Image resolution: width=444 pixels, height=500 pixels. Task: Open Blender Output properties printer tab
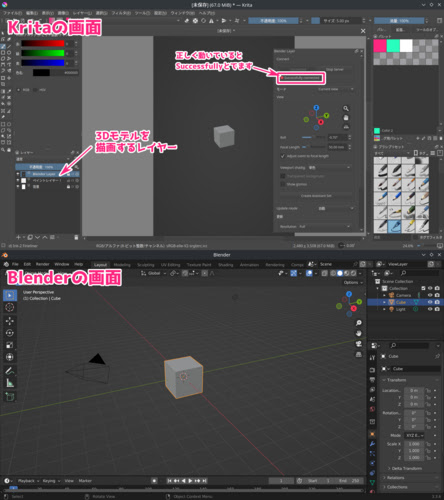point(372,380)
